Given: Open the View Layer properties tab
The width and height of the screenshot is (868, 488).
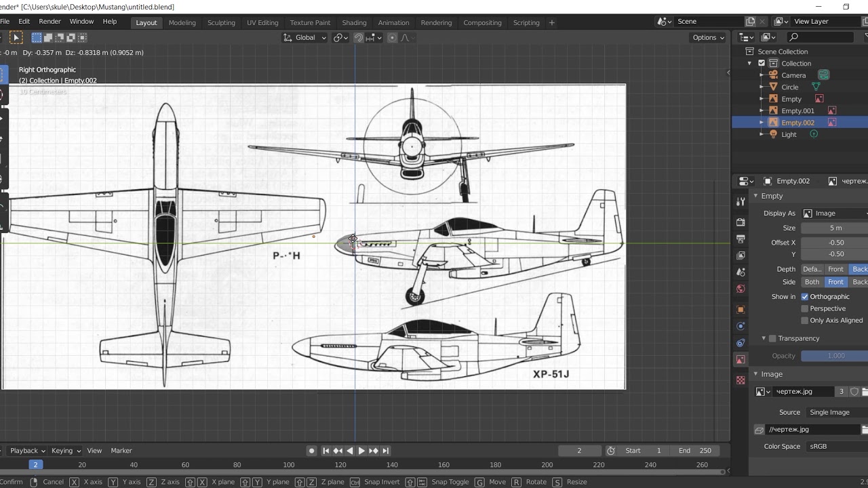Looking at the screenshot, I should click(741, 256).
